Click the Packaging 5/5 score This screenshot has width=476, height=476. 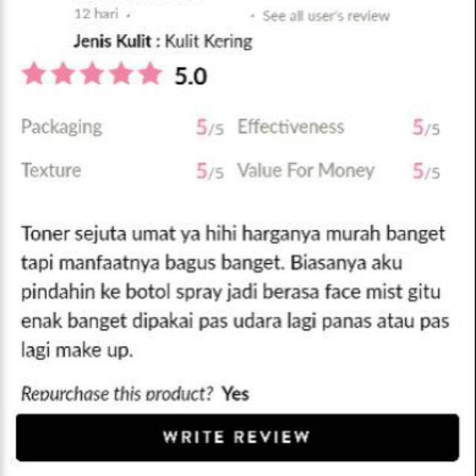210,127
